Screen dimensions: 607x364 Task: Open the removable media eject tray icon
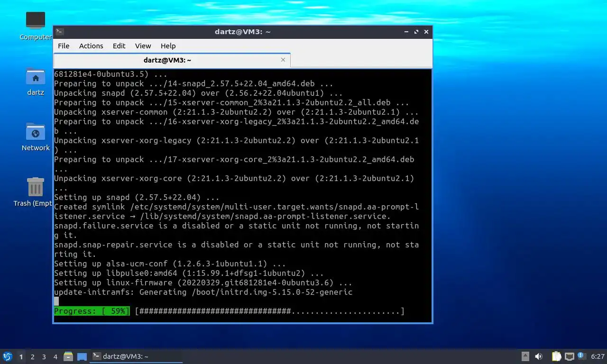coord(525,356)
